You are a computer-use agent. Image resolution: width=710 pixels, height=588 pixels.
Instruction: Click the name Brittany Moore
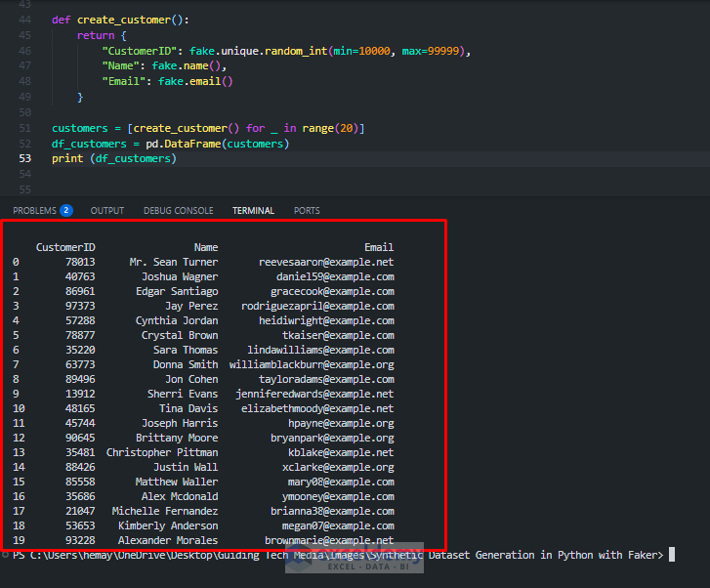pos(177,438)
